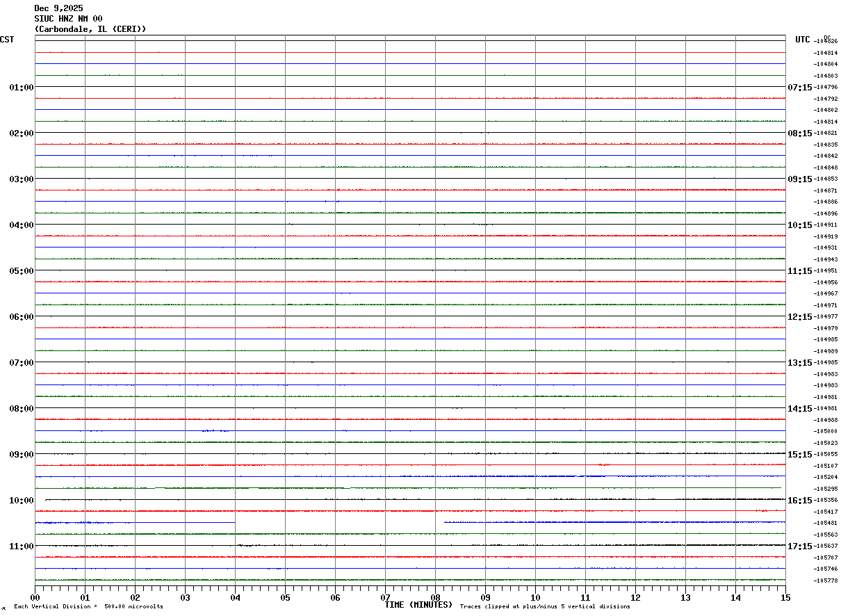Screen dimensions: 841x616
Task: Click the '11:00' CST hour label
Action: pyautogui.click(x=22, y=546)
